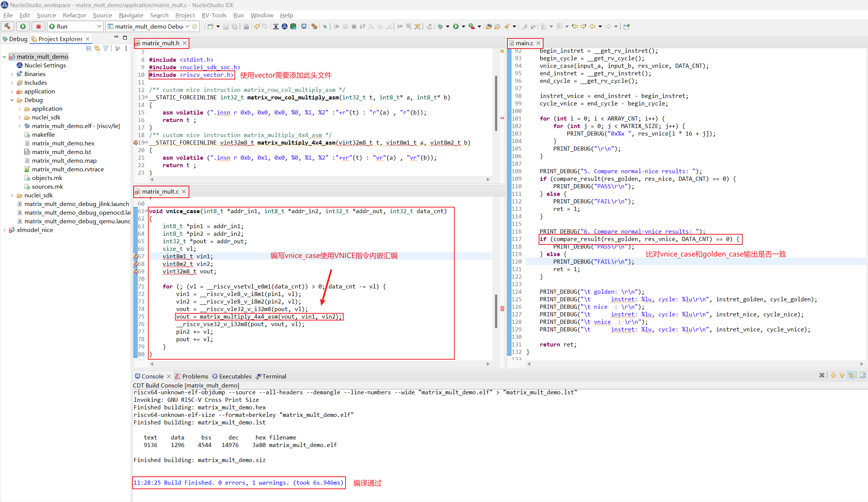Screen dimensions: 868x502
Task: Toggle the instruction stepping mode icon
Action: pos(400,26)
